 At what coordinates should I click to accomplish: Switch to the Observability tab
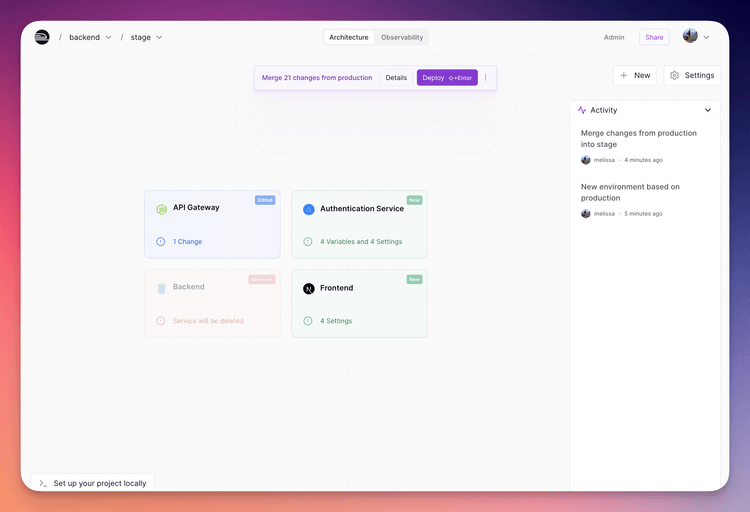(402, 37)
